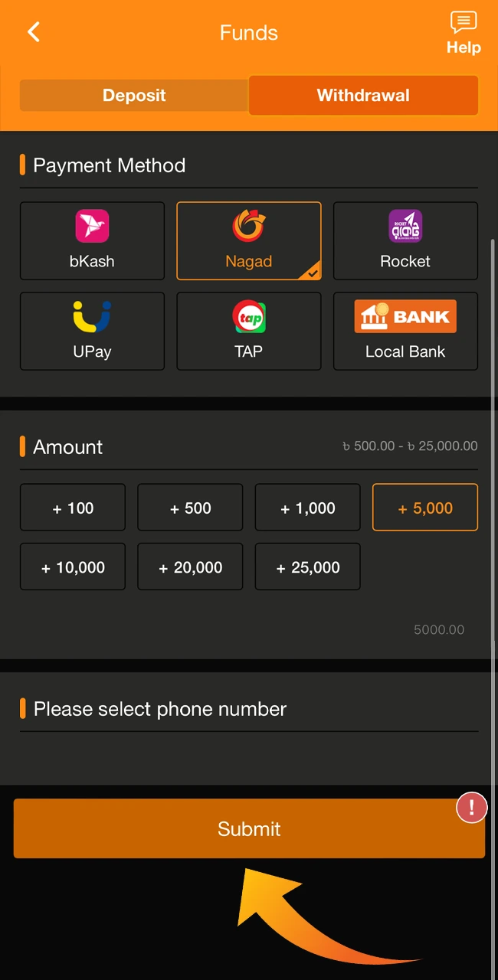Image resolution: width=498 pixels, height=980 pixels.
Task: Switch to the Withdrawal tab
Action: tap(363, 95)
